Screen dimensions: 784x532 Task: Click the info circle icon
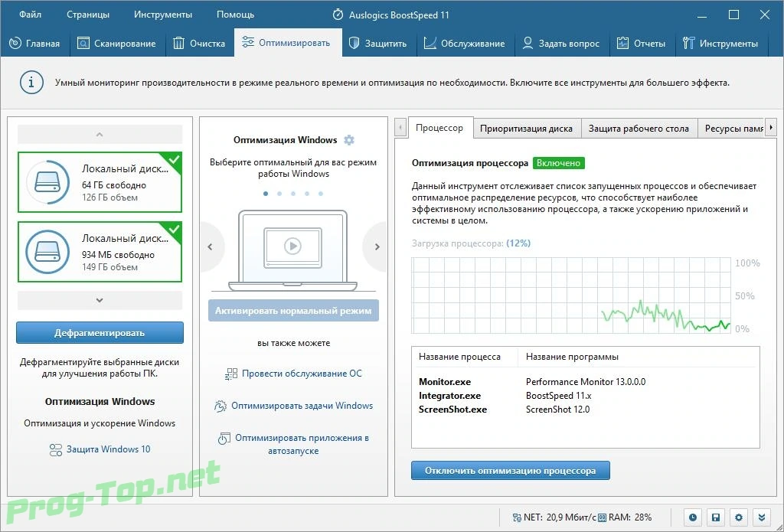click(x=31, y=82)
